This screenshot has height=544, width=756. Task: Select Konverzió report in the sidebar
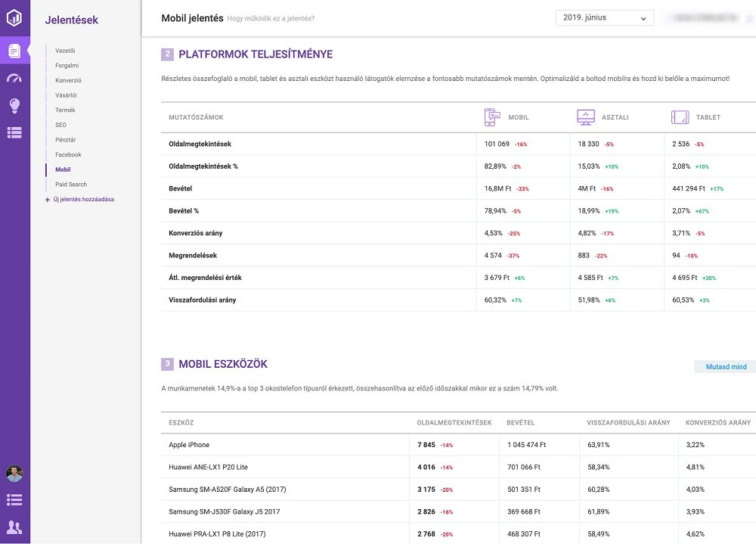click(x=69, y=81)
